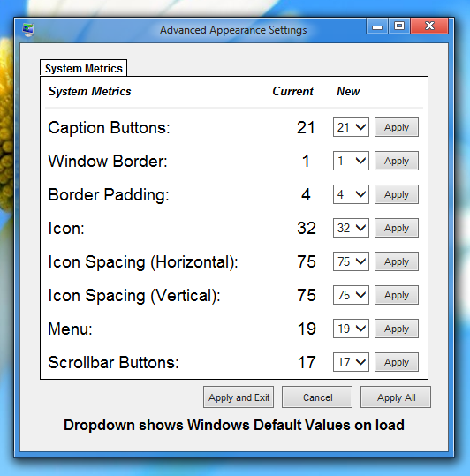The height and width of the screenshot is (476, 470).
Task: Click the italic 'System Metrics' column header
Action: pos(89,91)
